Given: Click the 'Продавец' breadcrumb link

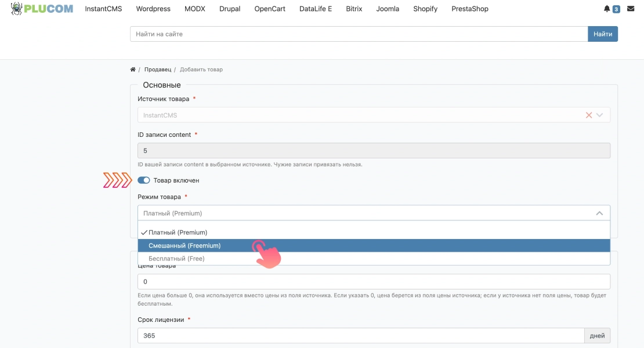Looking at the screenshot, I should point(158,70).
